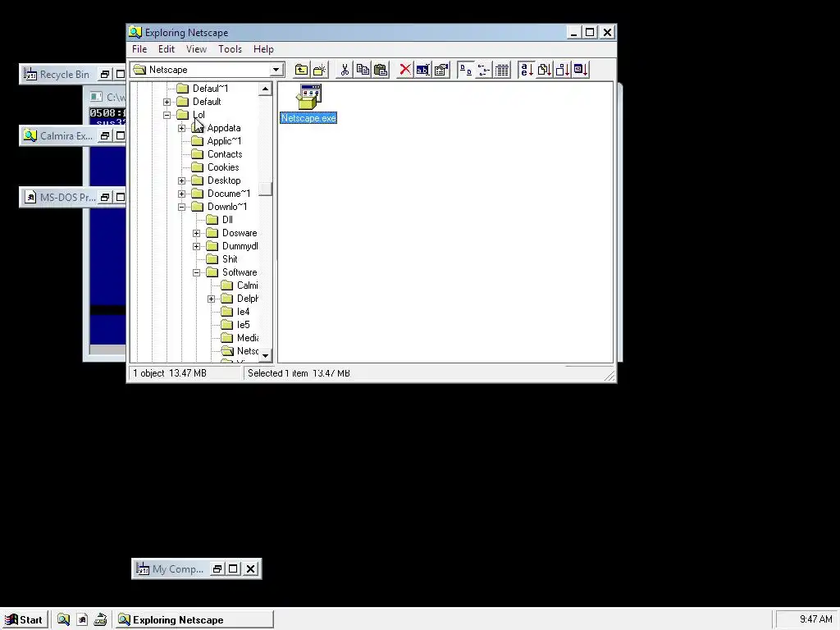This screenshot has width=840, height=630.
Task: Expand the Dosware folder node
Action: [197, 233]
